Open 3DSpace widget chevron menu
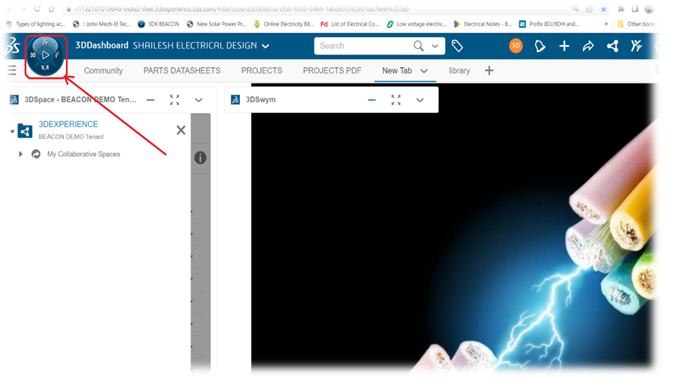The height and width of the screenshot is (388, 674). point(199,100)
